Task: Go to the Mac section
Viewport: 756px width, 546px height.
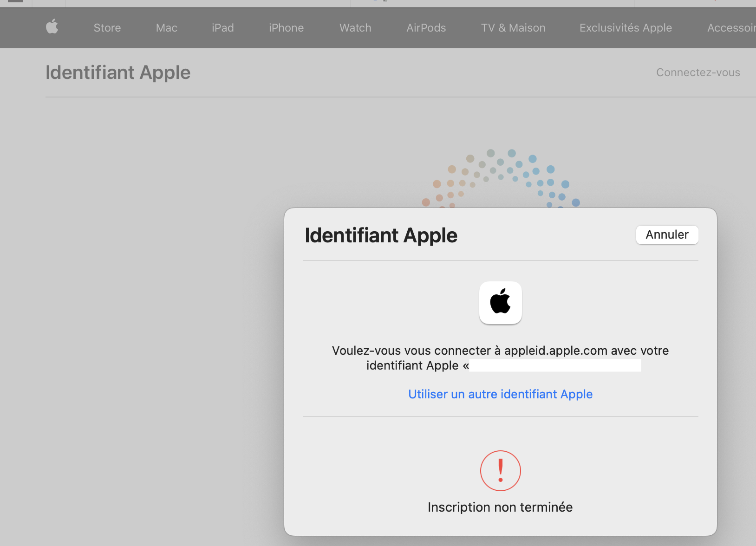Action: tap(167, 28)
